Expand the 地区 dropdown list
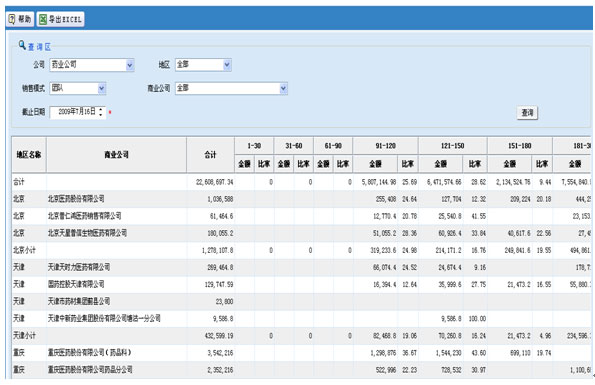 [227, 65]
